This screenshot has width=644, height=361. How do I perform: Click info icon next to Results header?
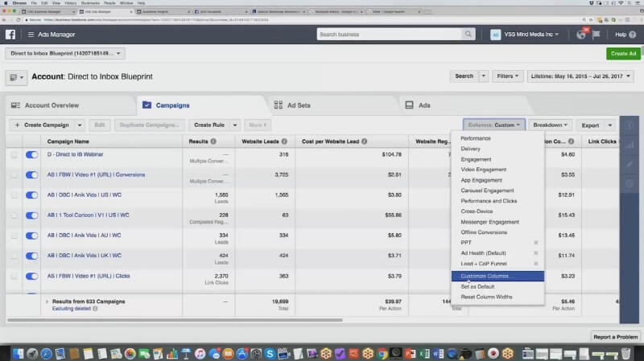tap(213, 142)
